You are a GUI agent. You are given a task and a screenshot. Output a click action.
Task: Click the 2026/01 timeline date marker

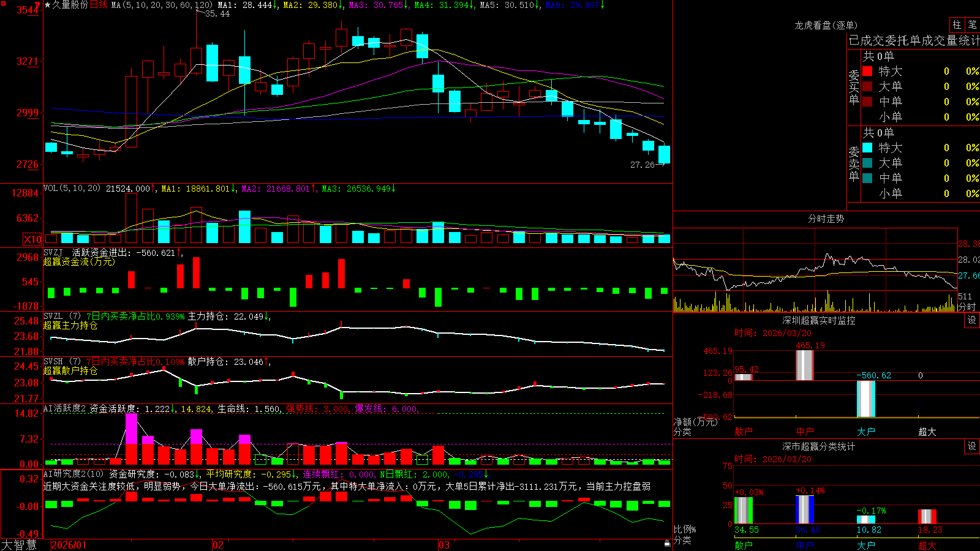click(x=69, y=545)
